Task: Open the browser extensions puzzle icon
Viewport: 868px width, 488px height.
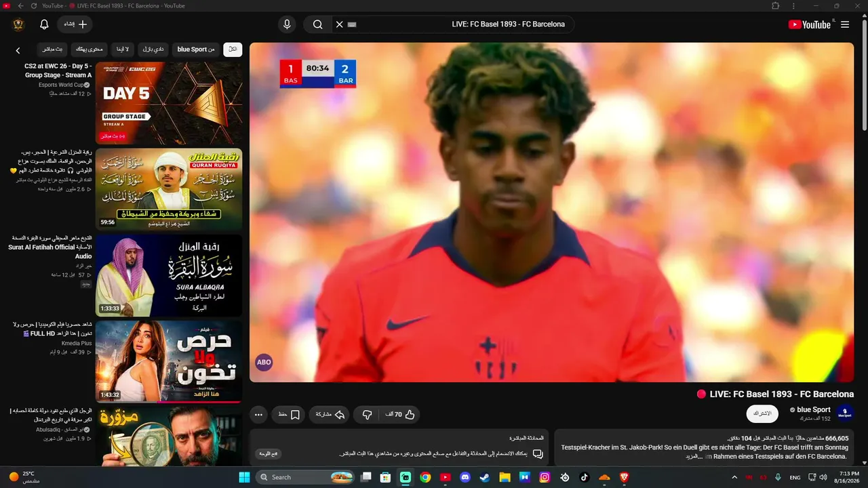Action: pos(776,5)
